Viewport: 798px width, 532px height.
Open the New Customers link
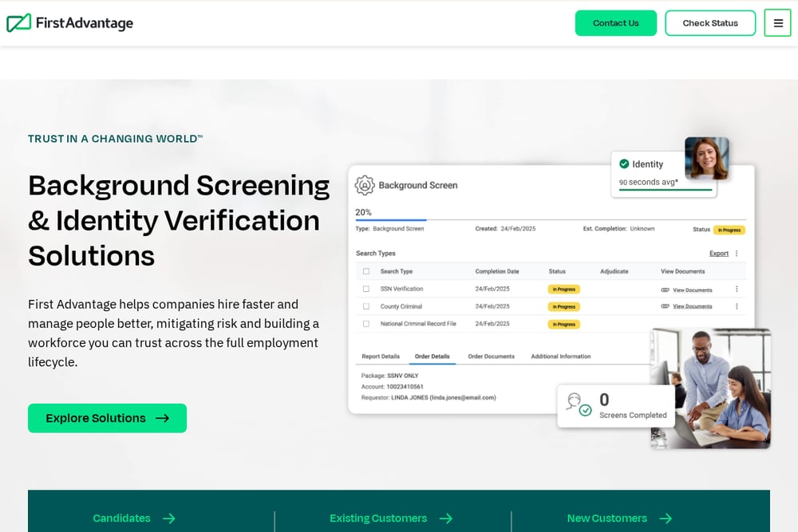pyautogui.click(x=607, y=518)
